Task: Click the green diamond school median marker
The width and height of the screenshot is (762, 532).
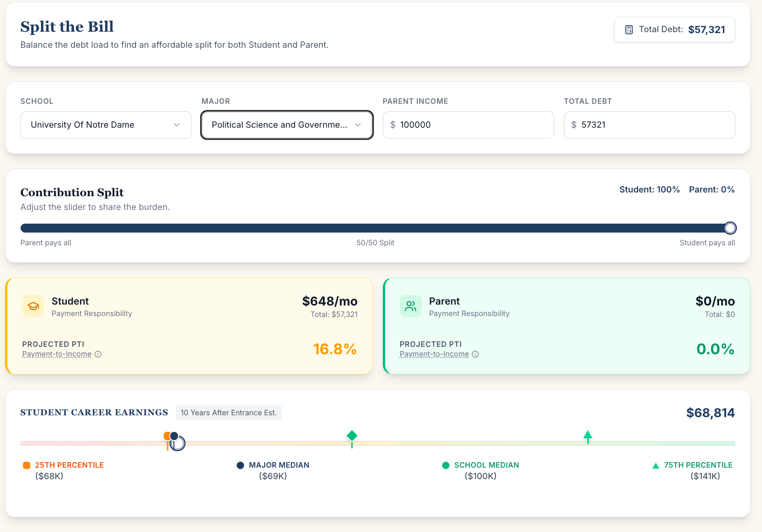Action: pos(352,436)
